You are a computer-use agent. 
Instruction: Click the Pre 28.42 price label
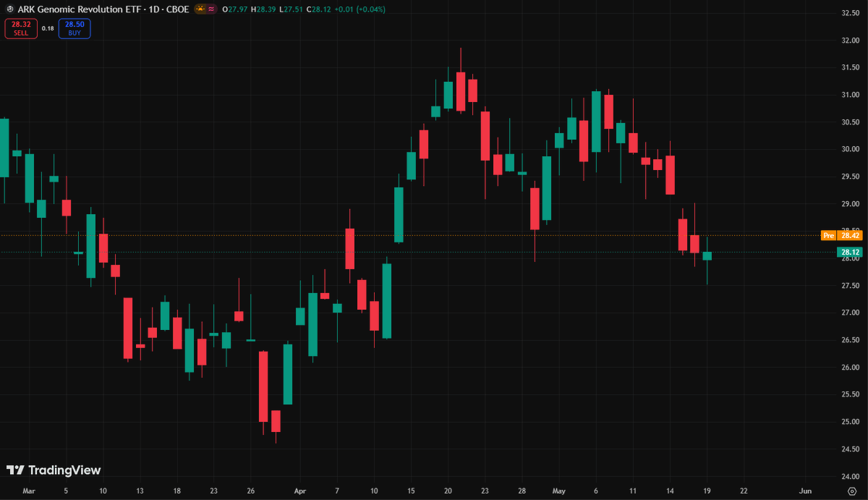pyautogui.click(x=841, y=235)
